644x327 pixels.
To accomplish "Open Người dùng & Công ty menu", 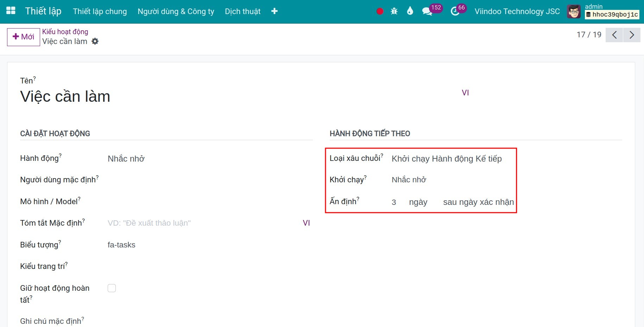I will (176, 11).
